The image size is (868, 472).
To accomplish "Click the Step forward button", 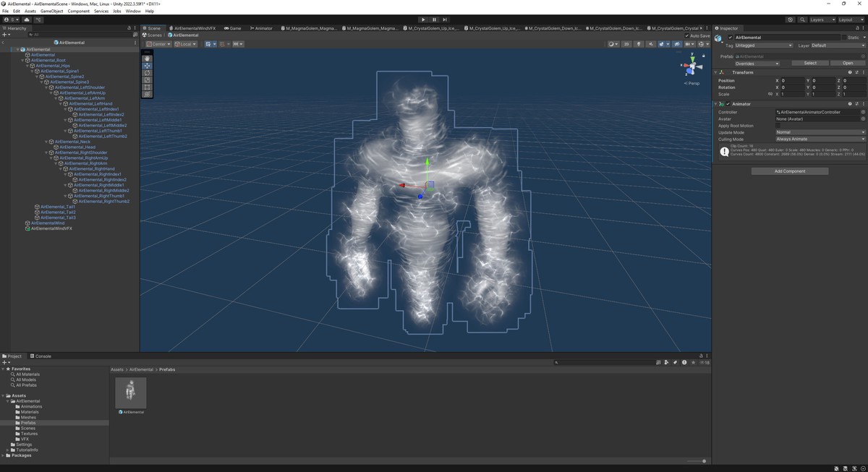I will (x=445, y=20).
